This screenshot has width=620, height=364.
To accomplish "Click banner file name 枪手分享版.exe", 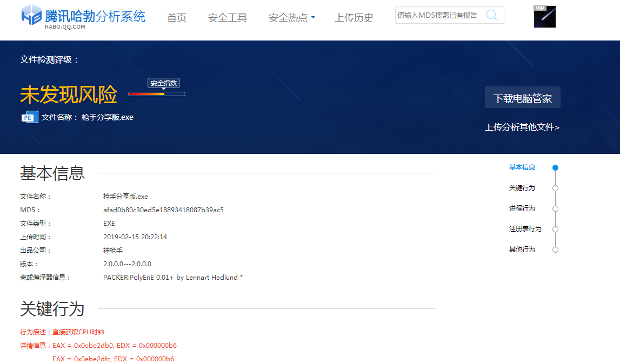I will click(108, 117).
